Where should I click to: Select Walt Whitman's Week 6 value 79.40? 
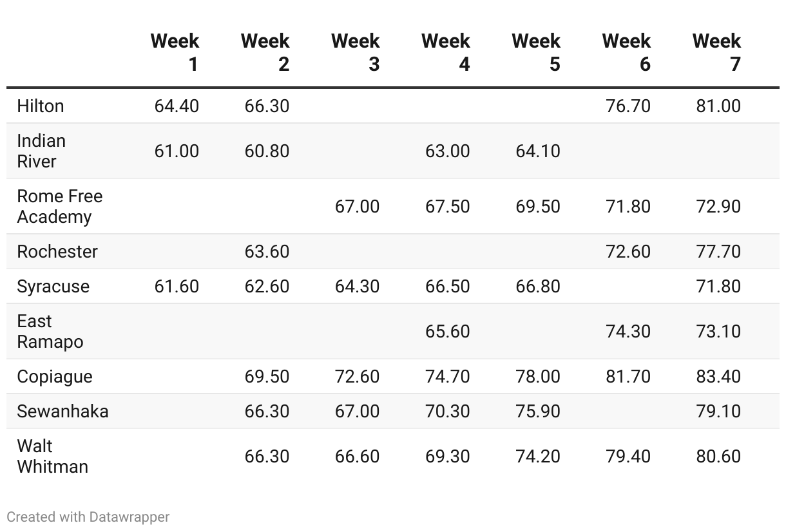coord(628,457)
